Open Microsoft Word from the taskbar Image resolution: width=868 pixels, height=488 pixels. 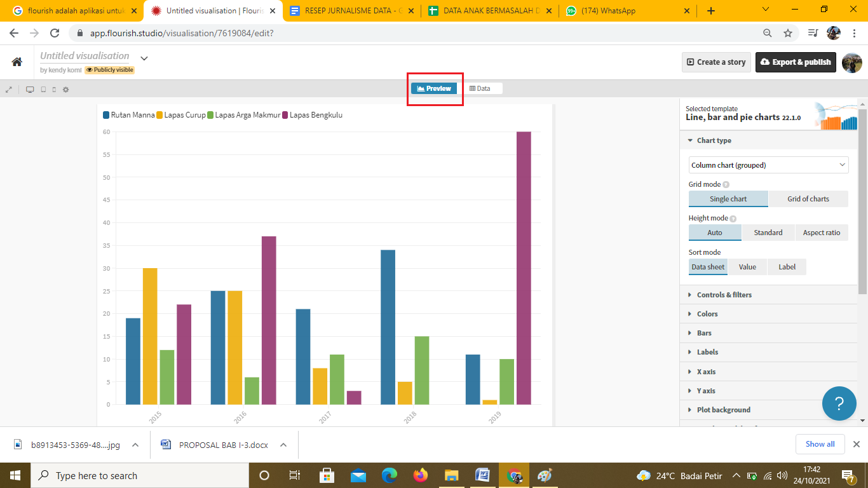click(483, 475)
